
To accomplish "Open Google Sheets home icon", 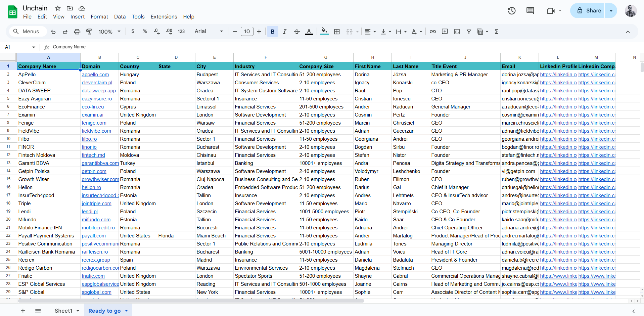I will click(12, 12).
